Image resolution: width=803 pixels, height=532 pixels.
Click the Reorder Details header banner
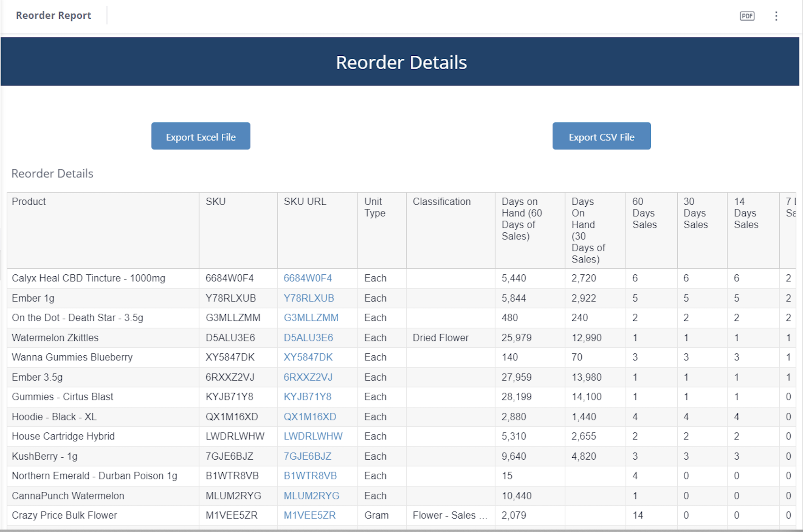tap(401, 62)
